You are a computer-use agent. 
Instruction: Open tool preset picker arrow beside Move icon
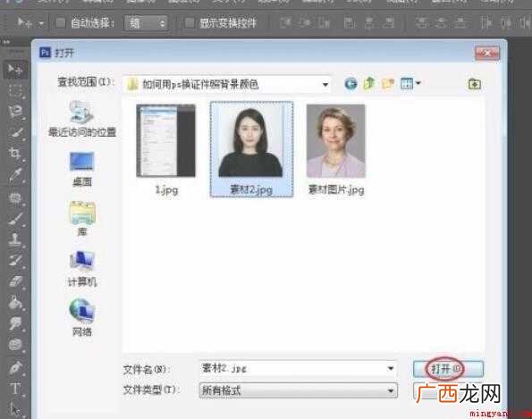(x=41, y=24)
